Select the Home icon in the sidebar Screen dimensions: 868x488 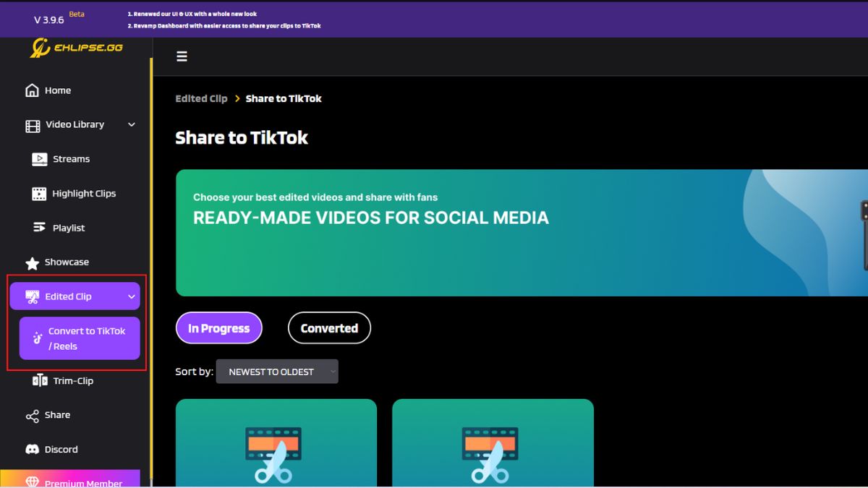31,90
